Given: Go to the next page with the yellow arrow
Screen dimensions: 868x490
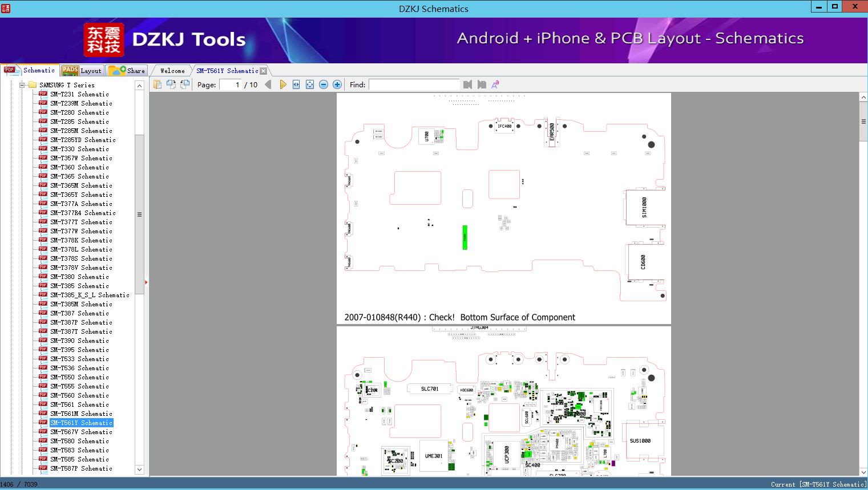Looking at the screenshot, I should pyautogui.click(x=282, y=84).
